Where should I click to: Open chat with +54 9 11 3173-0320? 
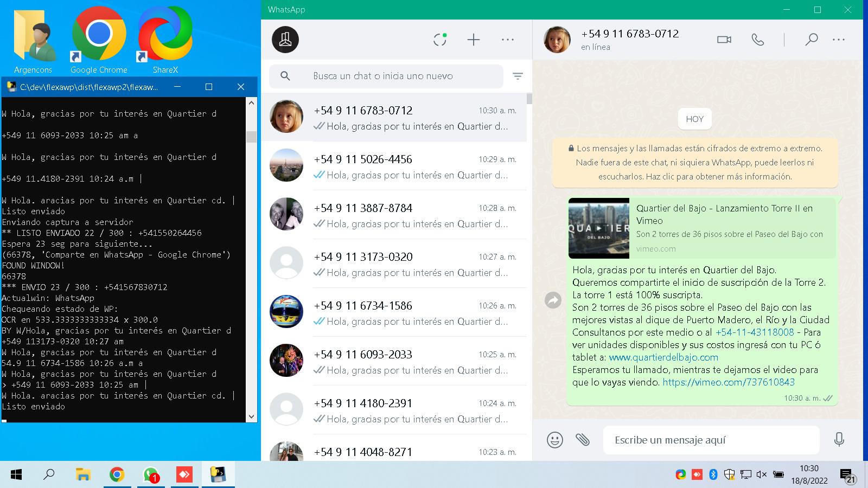(x=394, y=264)
